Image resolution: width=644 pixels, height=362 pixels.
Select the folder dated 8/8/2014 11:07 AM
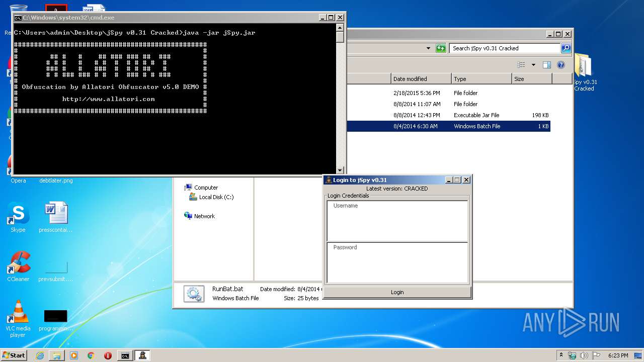[x=448, y=104]
